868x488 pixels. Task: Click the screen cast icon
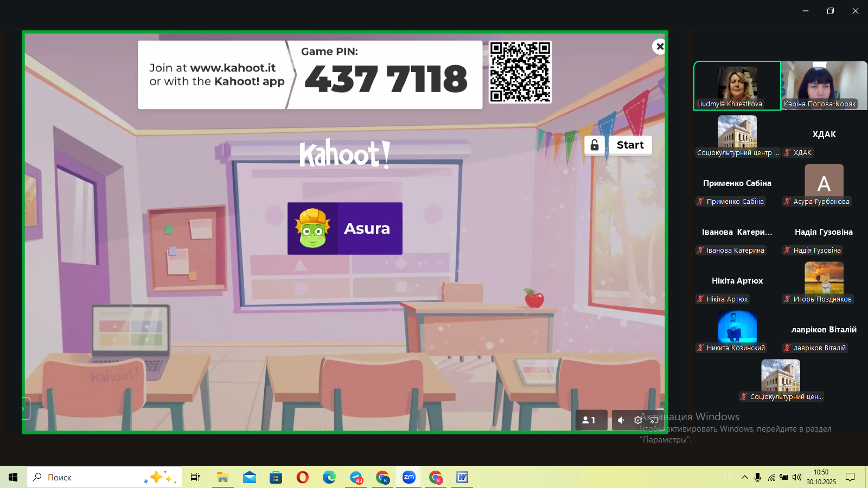tap(654, 420)
